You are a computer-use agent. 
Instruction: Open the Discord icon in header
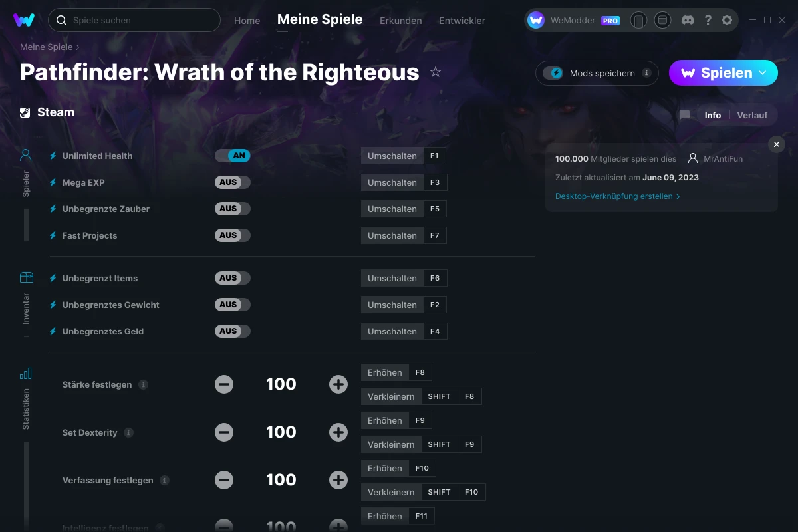688,20
